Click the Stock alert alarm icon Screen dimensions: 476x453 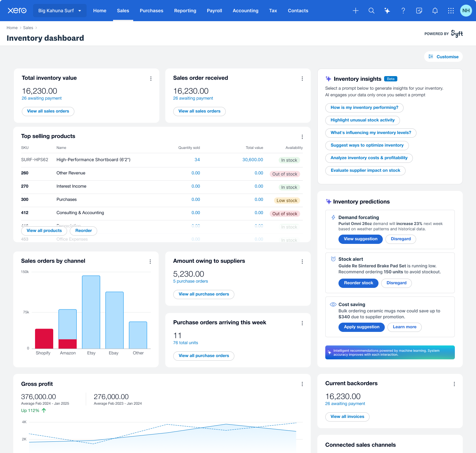pyautogui.click(x=333, y=259)
